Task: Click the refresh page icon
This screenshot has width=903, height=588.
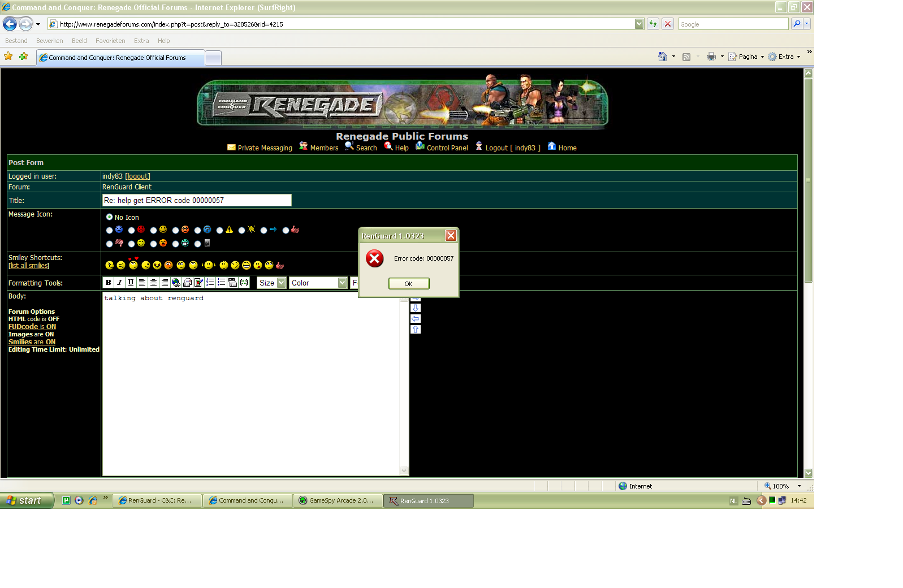Action: (x=653, y=24)
